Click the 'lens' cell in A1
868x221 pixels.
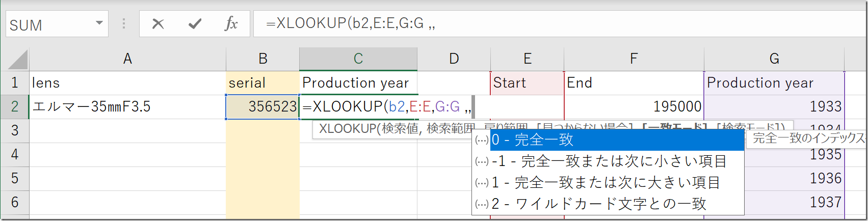coord(127,83)
